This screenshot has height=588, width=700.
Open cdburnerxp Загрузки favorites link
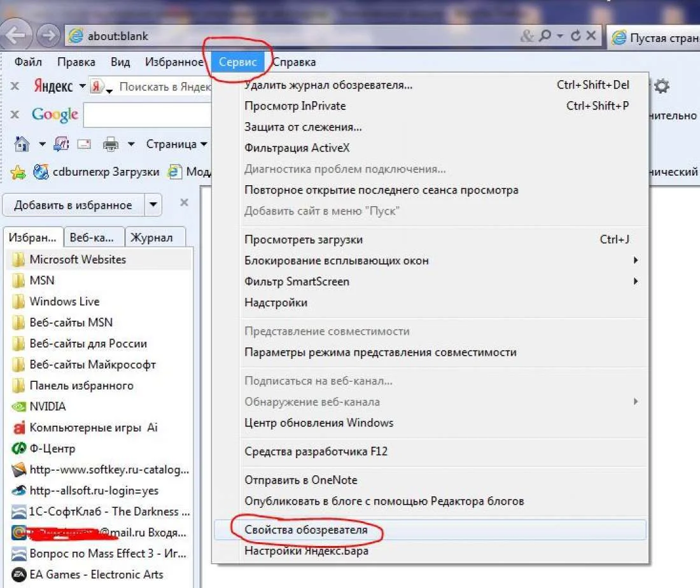coord(97,172)
